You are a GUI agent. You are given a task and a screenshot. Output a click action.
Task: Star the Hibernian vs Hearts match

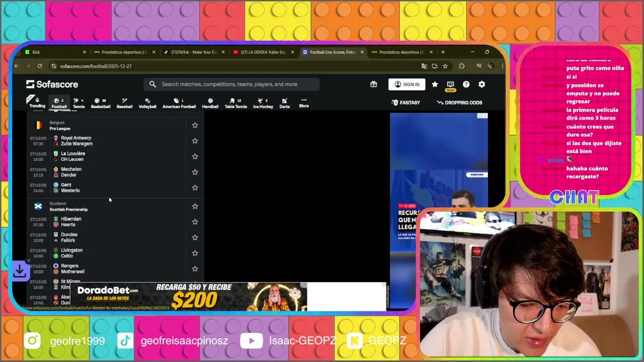click(x=195, y=222)
